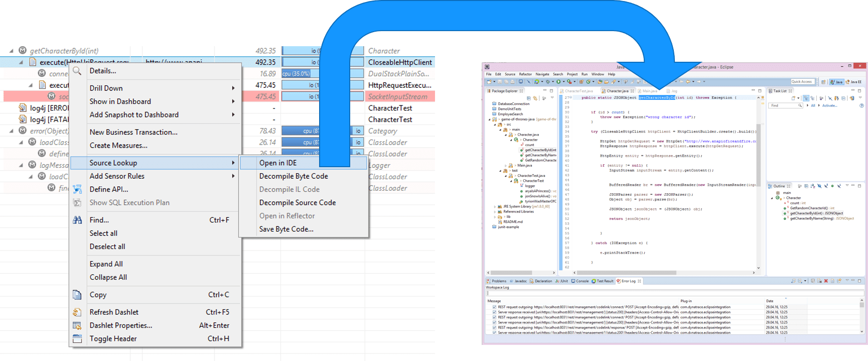Click Quick Access field in Eclipse
868x361 pixels.
[803, 81]
